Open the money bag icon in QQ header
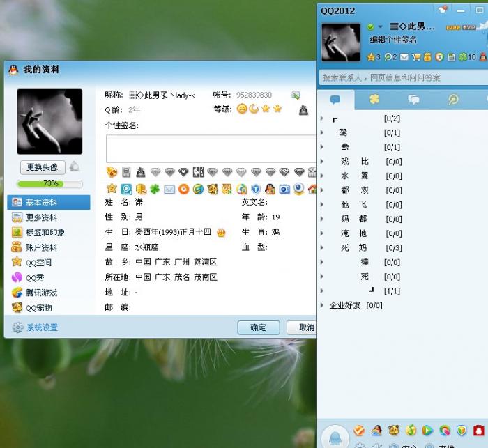Viewport: 488px width, 448px height. 427,57
